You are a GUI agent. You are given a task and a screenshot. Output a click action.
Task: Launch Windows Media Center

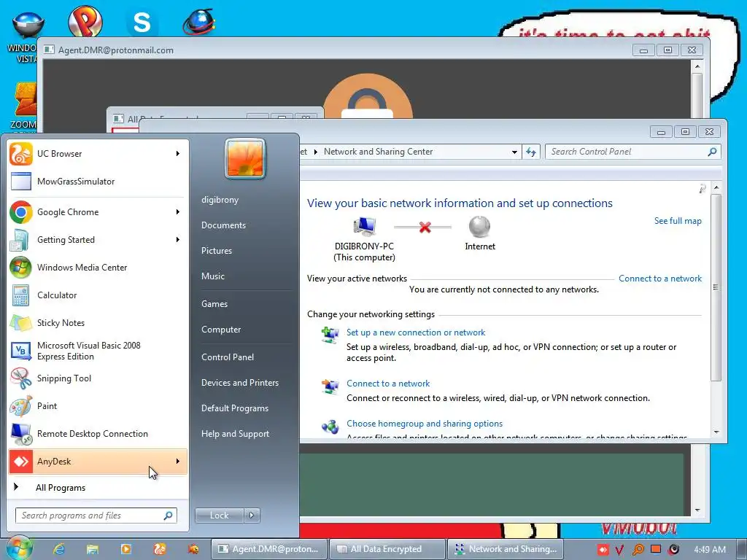[x=98, y=267]
